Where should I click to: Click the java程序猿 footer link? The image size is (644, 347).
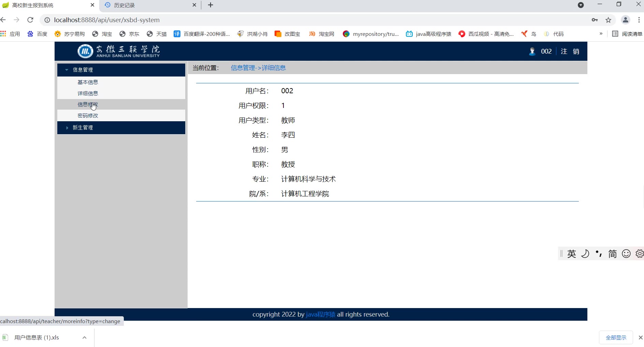coord(321,314)
